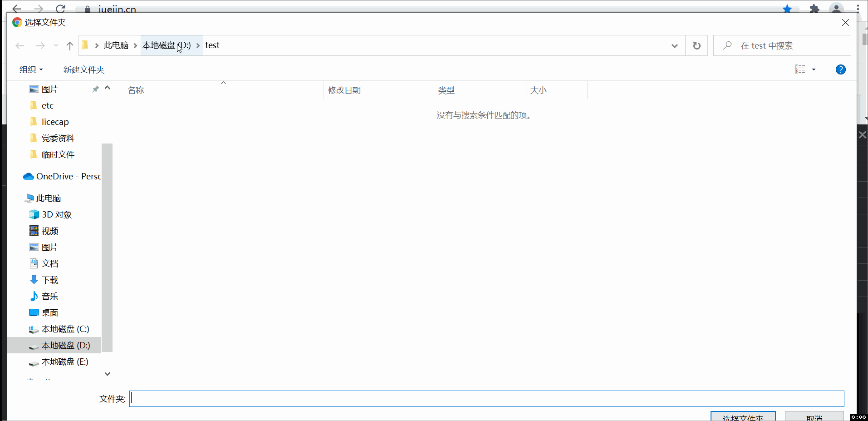868x421 pixels.
Task: Open the etc folder in sidebar
Action: pyautogui.click(x=48, y=106)
